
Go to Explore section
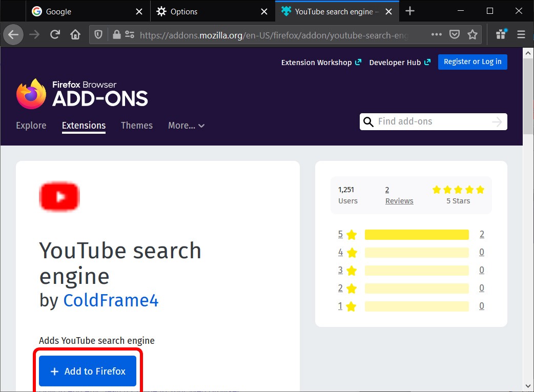pos(31,126)
